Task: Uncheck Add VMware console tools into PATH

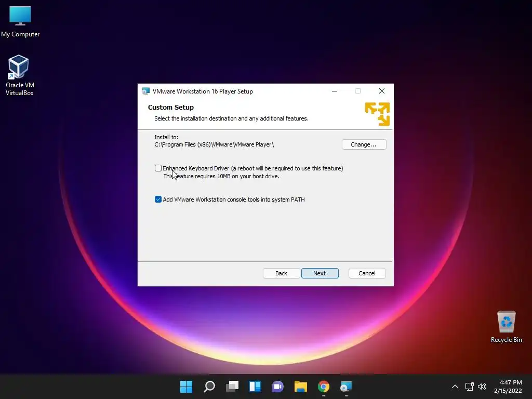Action: [x=158, y=199]
